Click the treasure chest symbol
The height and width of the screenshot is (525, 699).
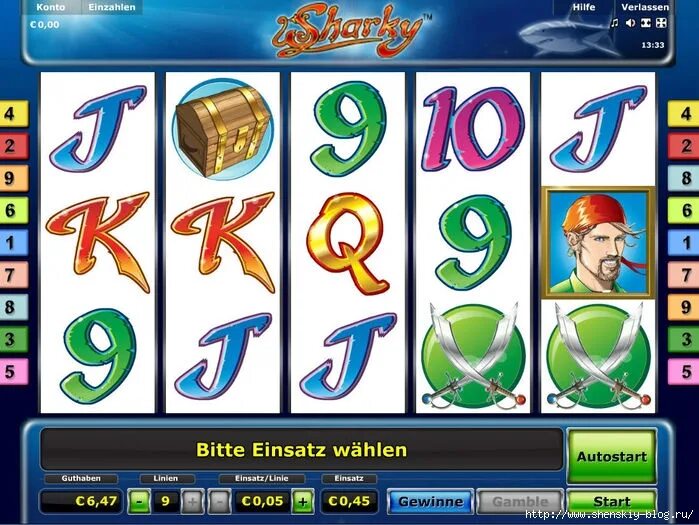(x=223, y=129)
